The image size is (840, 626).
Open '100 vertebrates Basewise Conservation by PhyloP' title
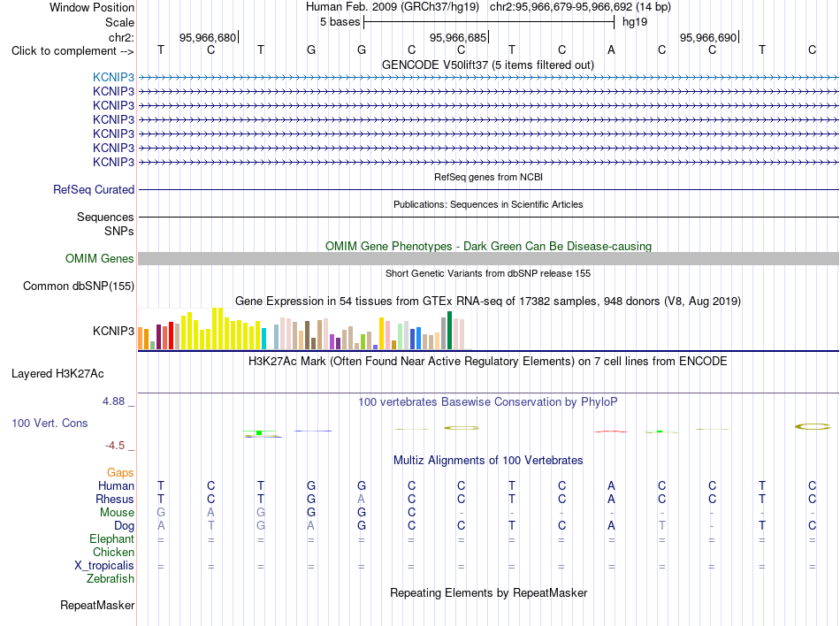click(487, 401)
